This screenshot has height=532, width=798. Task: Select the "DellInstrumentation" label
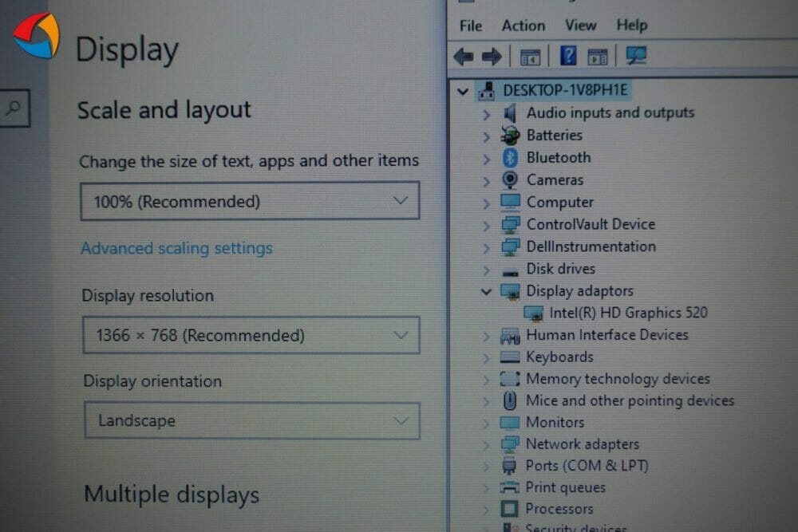point(591,246)
